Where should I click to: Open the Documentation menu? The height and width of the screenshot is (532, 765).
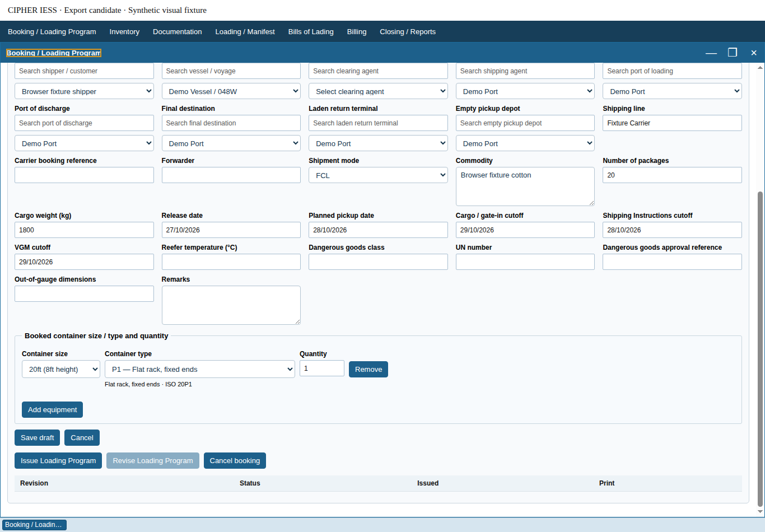pos(178,32)
